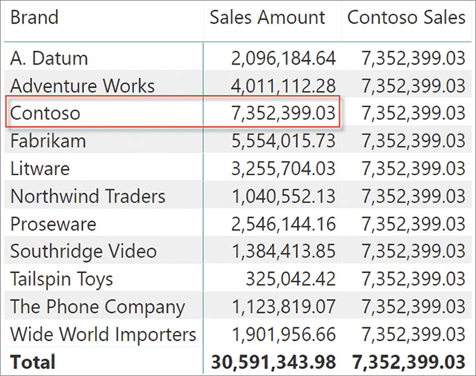Image resolution: width=476 pixels, height=376 pixels.
Task: Select the Litware brand cell
Action: pyautogui.click(x=40, y=168)
